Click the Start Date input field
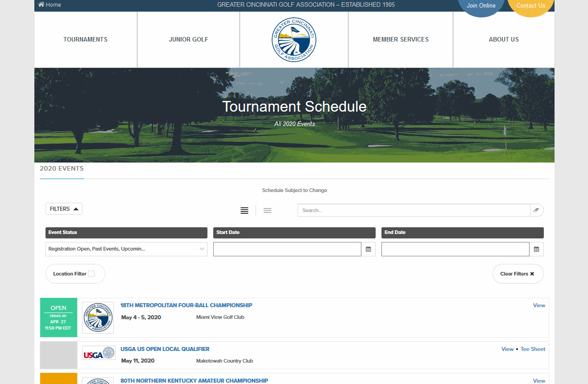This screenshot has width=588, height=384. [x=287, y=249]
